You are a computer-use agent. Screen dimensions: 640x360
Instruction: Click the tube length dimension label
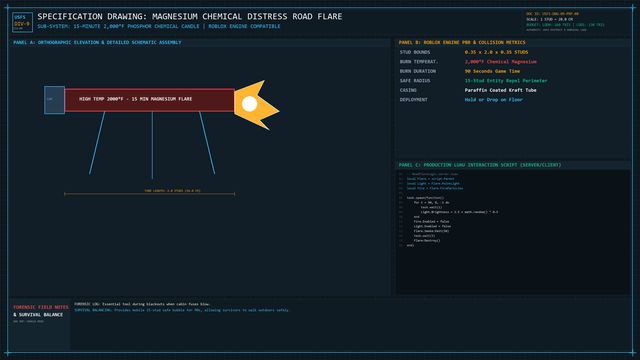172,191
